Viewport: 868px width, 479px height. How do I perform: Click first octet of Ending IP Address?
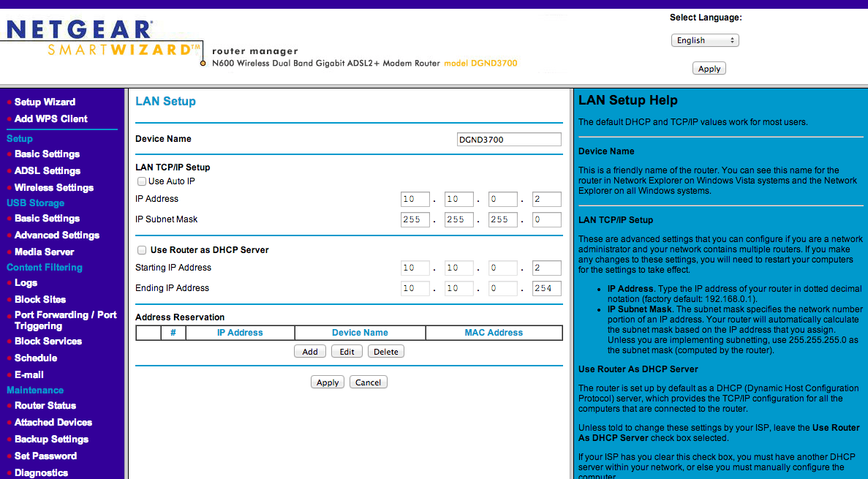coord(415,288)
